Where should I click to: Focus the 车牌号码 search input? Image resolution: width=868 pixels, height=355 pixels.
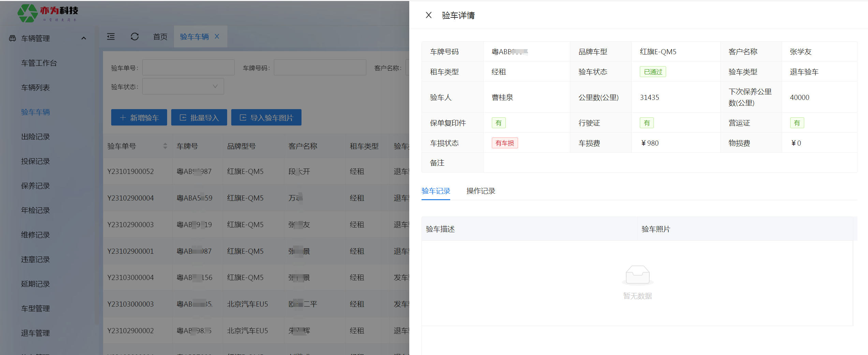[320, 68]
